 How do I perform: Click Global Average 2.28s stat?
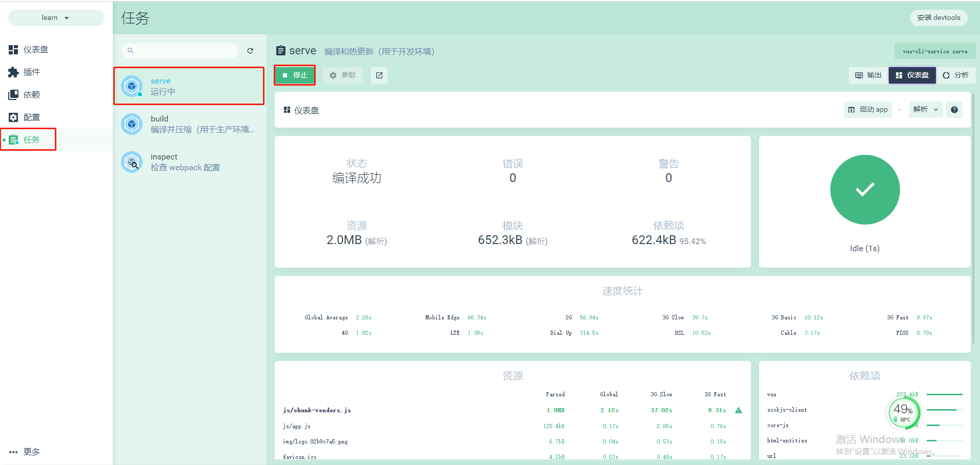click(338, 318)
